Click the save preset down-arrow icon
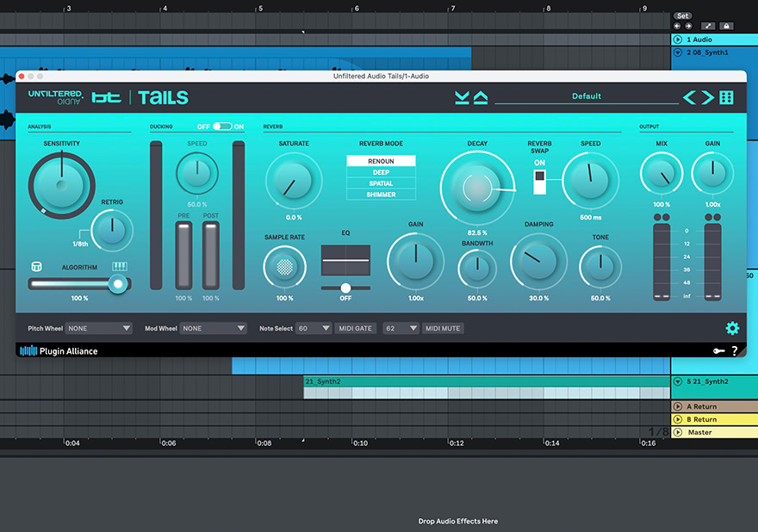The image size is (758, 532). (x=463, y=97)
